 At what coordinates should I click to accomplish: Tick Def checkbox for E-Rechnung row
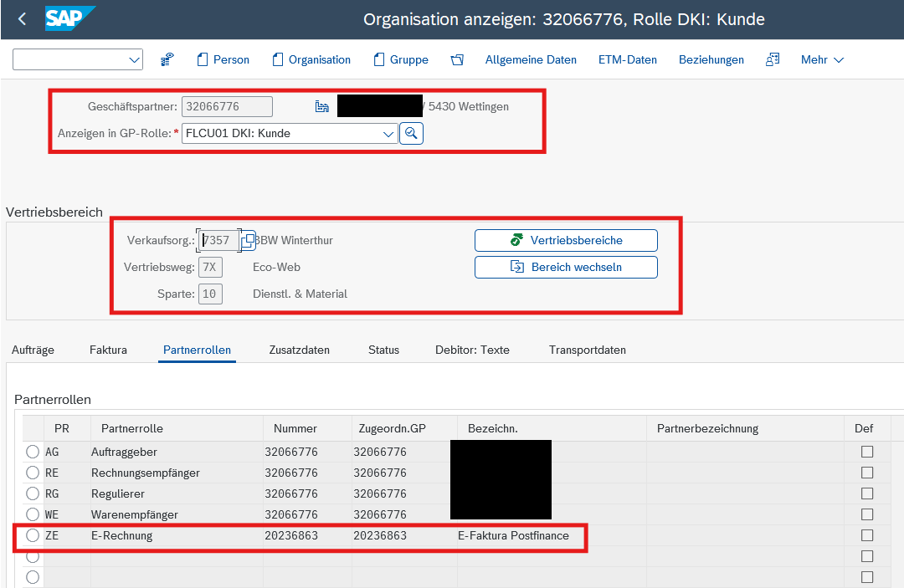point(867,535)
